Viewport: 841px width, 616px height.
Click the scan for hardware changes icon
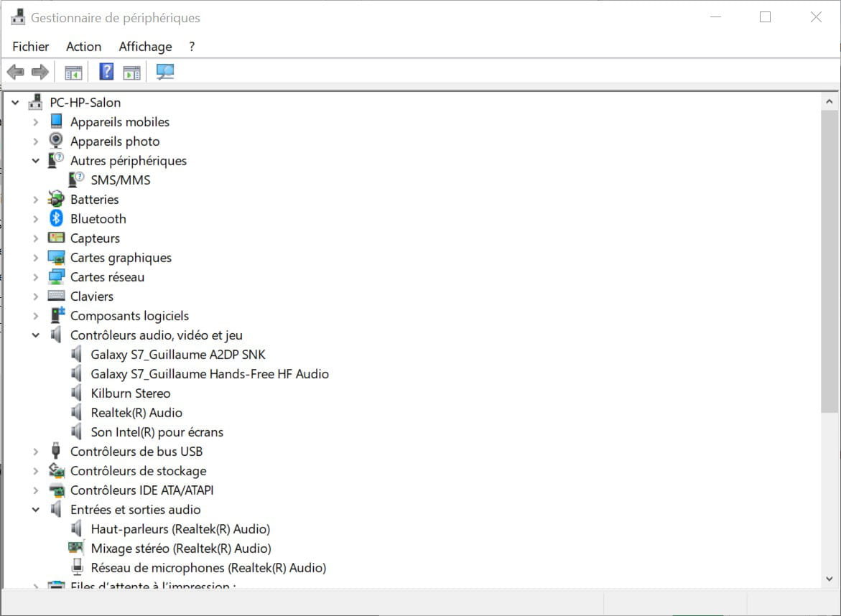(x=165, y=72)
